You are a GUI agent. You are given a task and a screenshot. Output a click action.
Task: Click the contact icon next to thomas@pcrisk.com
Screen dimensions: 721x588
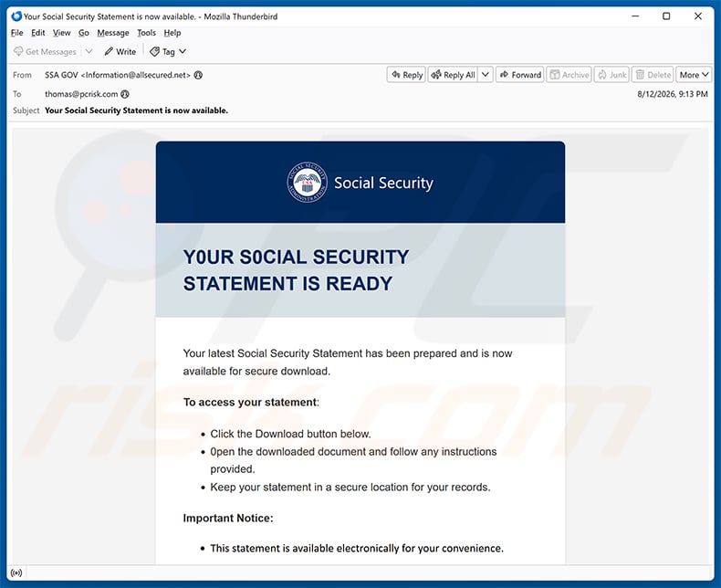125,94
